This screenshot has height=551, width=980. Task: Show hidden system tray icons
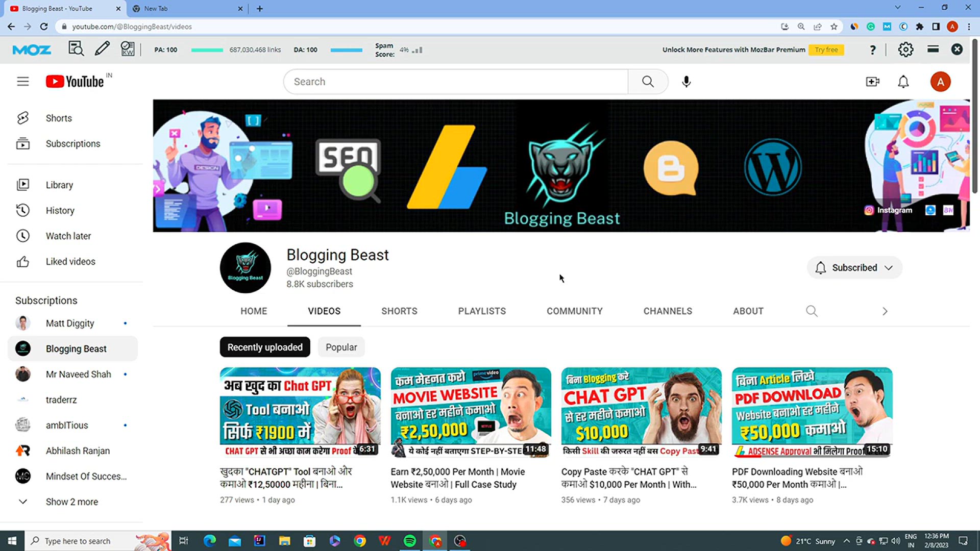point(847,541)
